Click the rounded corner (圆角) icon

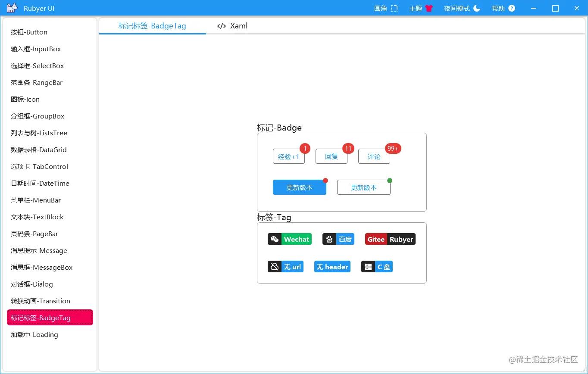click(x=394, y=8)
